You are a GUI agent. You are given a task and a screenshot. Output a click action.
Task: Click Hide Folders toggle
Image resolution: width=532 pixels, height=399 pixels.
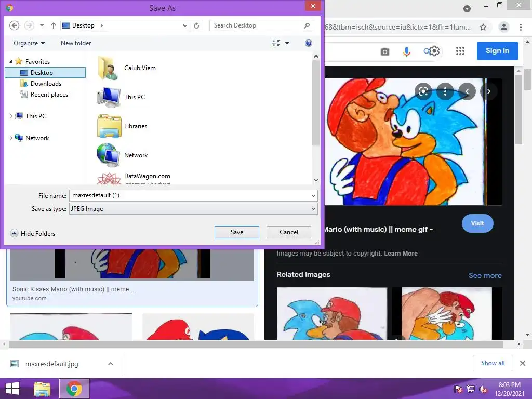33,233
